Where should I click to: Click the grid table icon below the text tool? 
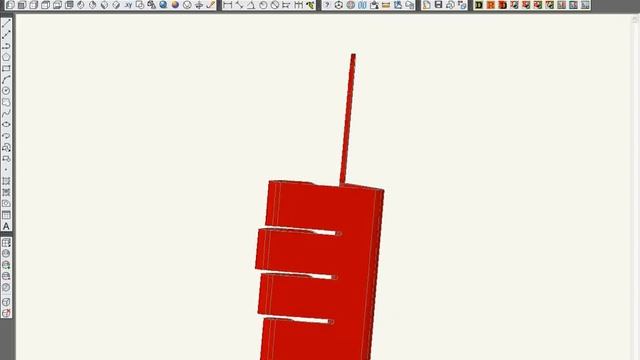(x=6, y=242)
